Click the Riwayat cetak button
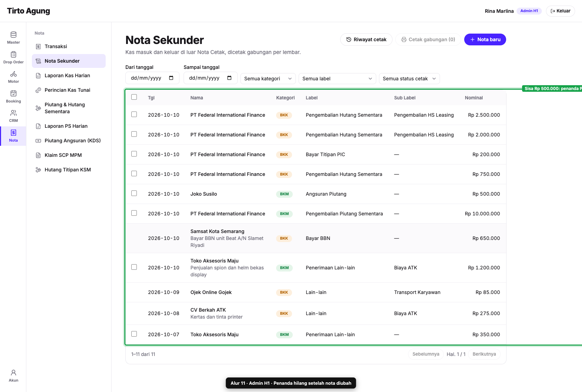Screen dimensions: 582x392 [366, 39]
